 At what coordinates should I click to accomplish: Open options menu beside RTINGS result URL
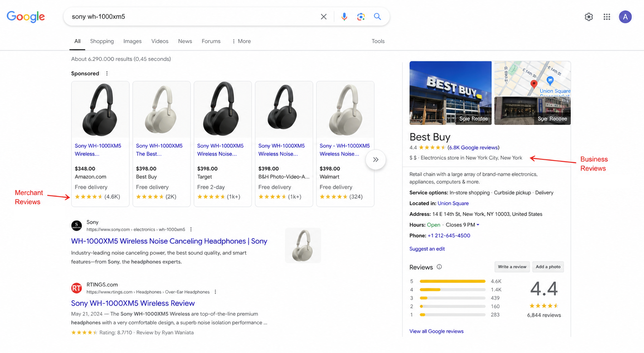pos(215,292)
